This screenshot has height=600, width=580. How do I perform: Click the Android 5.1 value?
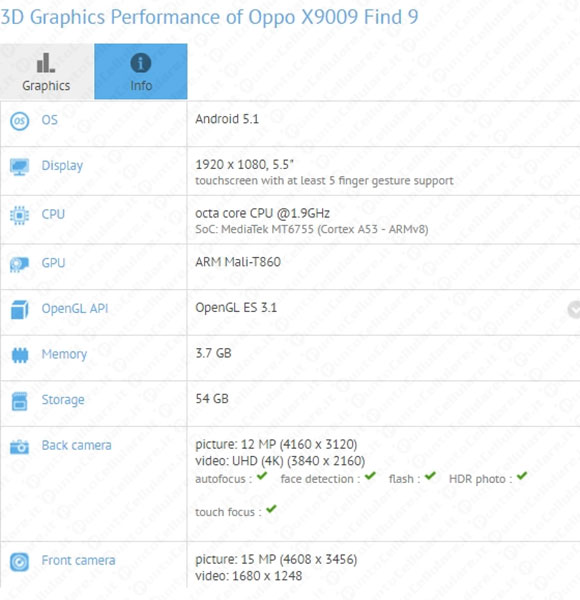(x=227, y=119)
